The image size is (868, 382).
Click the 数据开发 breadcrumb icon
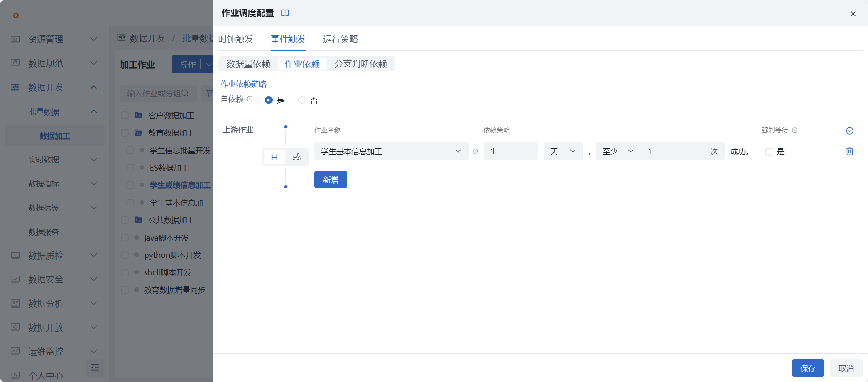[121, 38]
